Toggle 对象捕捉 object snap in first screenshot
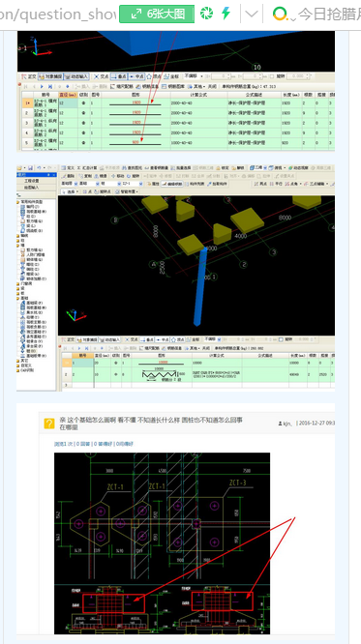Screen dimensions: 361x644 50,76
